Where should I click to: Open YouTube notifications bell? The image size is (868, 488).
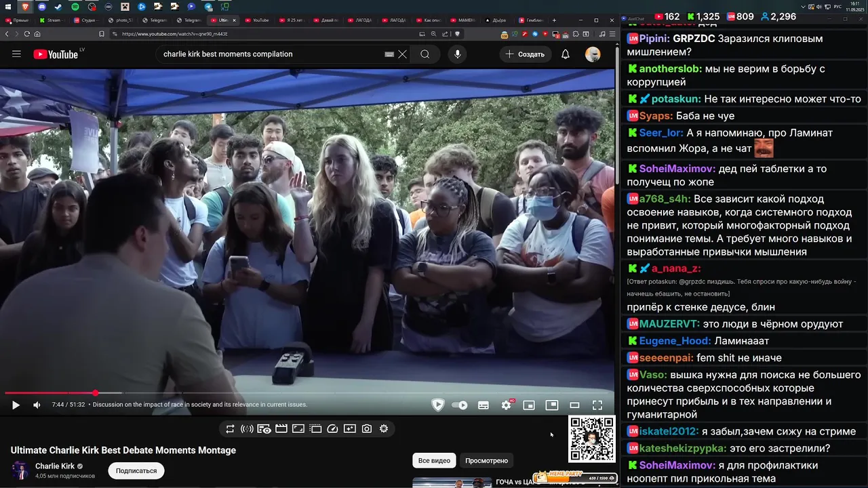566,54
